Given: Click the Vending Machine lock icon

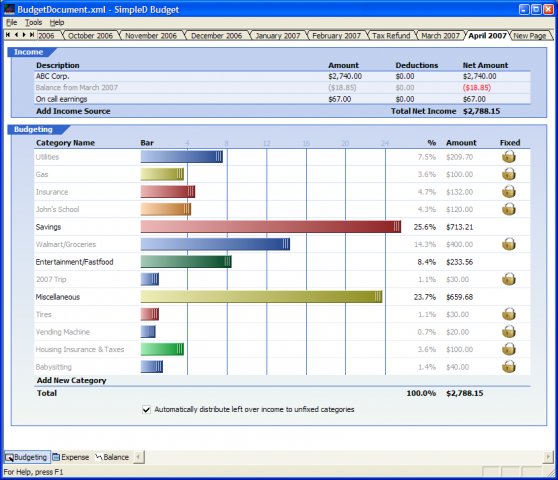Looking at the screenshot, I should click(x=509, y=332).
